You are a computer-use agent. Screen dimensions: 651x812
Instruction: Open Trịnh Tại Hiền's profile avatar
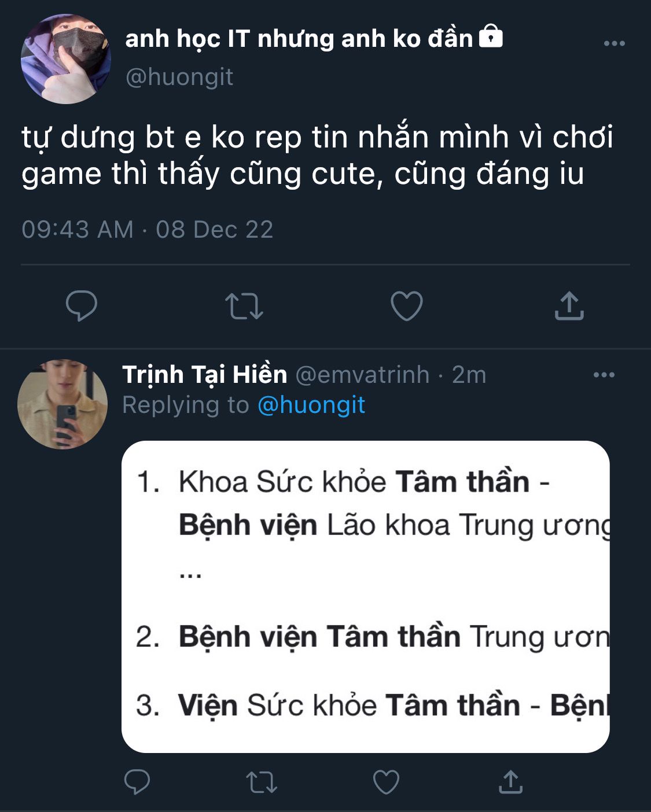point(62,404)
